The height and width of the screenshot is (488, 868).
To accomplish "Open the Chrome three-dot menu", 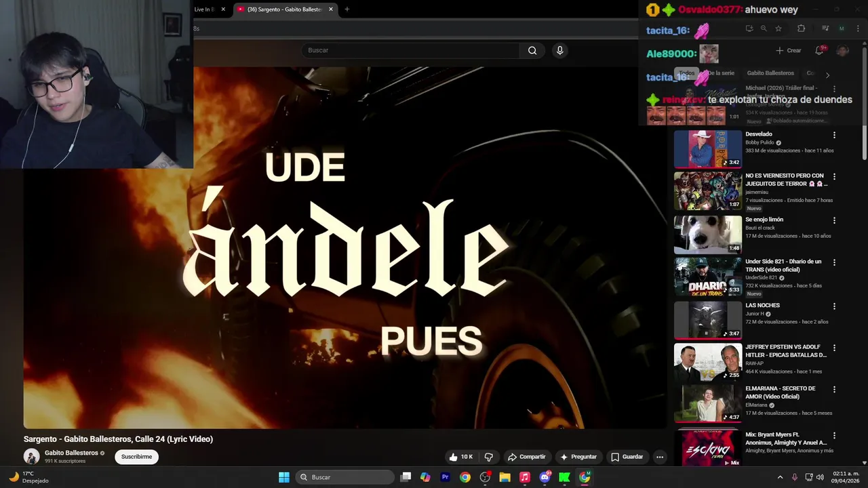I will 858,28.
